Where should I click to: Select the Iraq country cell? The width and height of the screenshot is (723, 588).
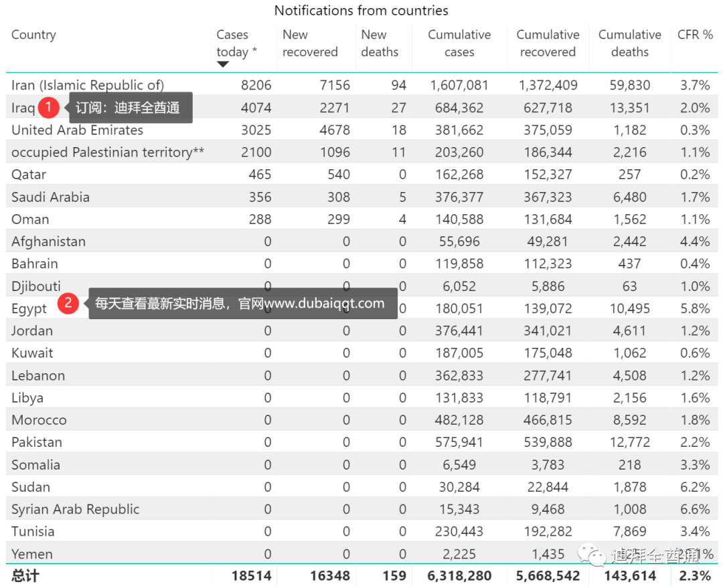(x=23, y=108)
